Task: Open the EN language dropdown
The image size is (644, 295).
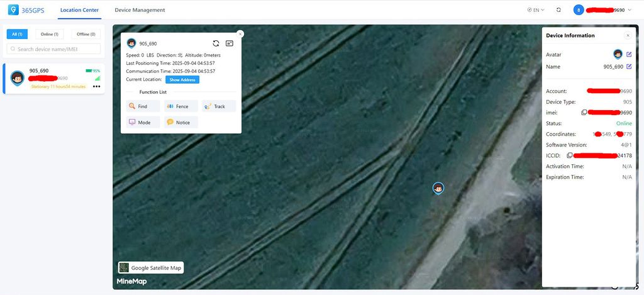Action: [536, 10]
